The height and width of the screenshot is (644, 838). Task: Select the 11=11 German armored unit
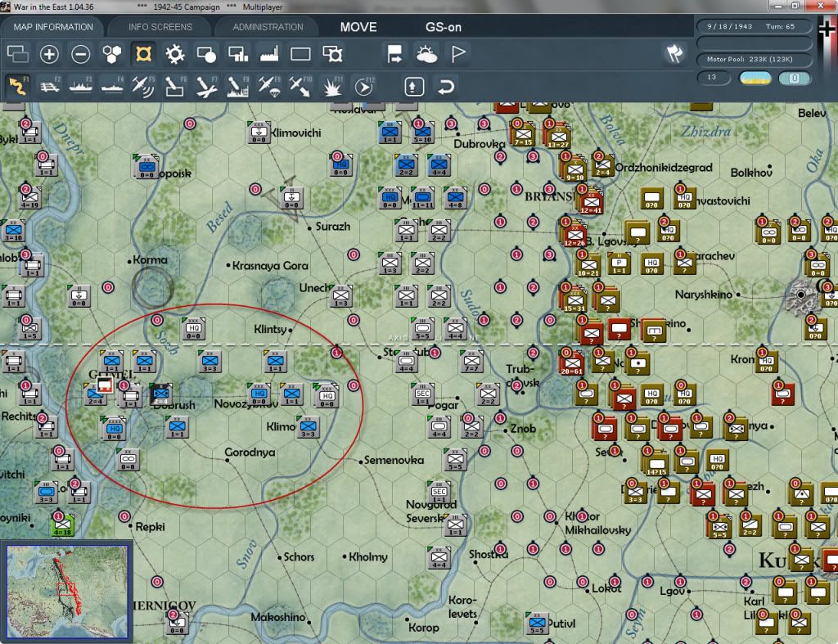[x=423, y=198]
